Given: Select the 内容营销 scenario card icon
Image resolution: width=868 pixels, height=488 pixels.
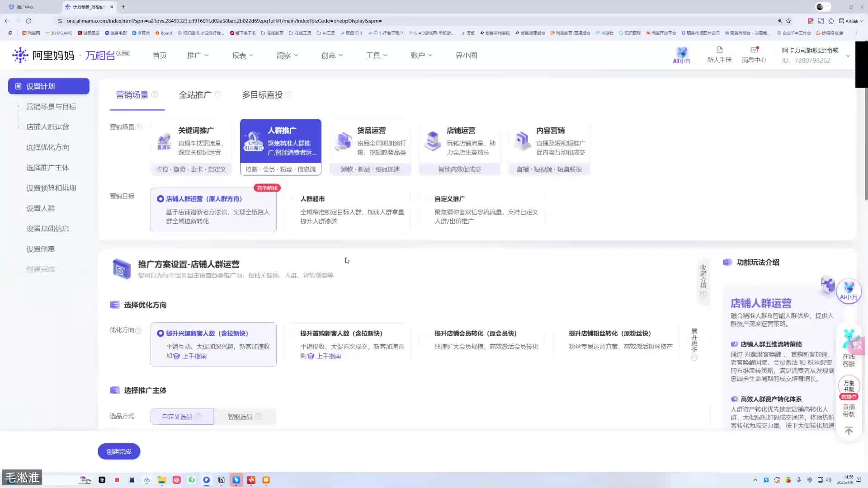Looking at the screenshot, I should pyautogui.click(x=522, y=141).
